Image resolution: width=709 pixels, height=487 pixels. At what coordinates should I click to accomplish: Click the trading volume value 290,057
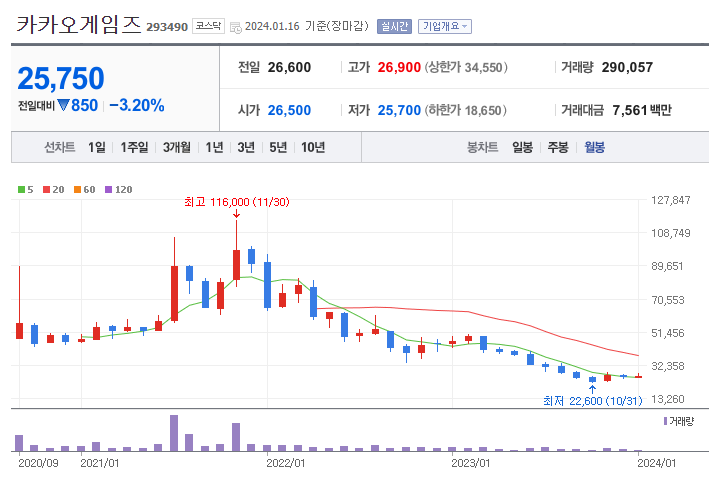coord(627,67)
